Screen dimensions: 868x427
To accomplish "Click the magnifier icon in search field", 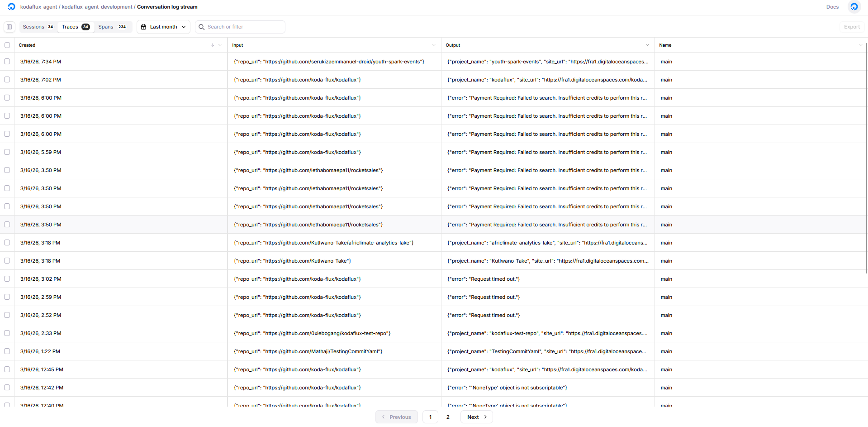I will (x=202, y=27).
